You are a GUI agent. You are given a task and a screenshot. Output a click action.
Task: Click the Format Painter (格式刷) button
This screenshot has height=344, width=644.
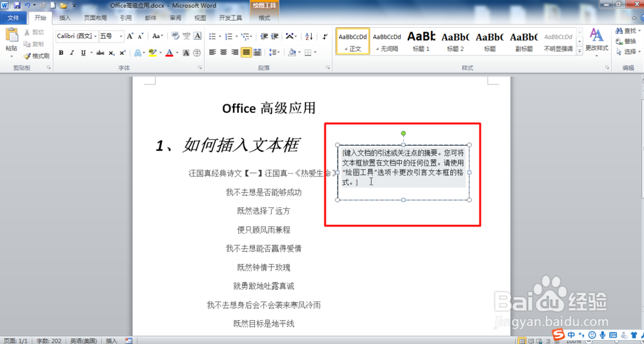point(37,56)
